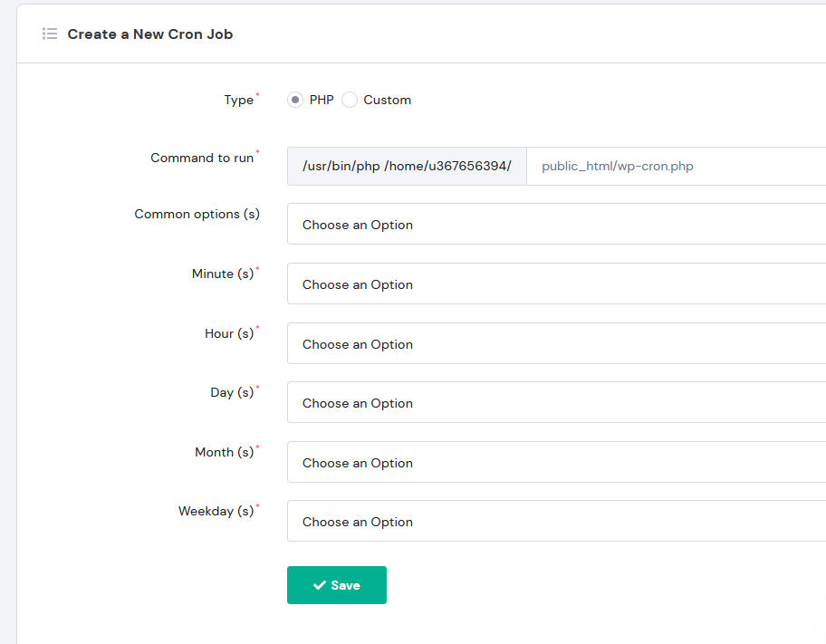Click the Create a New Cron Job heading
Viewport: 826px width, 644px height.
tap(150, 34)
